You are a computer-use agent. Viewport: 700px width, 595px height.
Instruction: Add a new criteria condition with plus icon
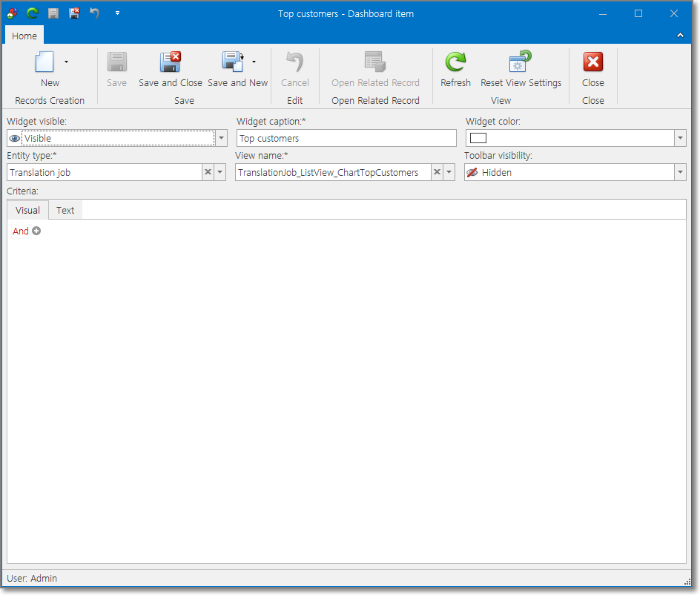36,231
